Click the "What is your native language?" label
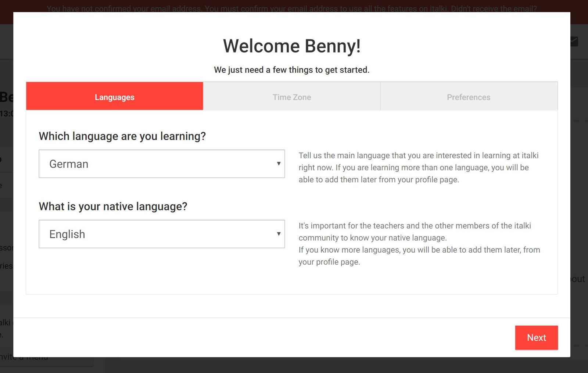 pos(113,207)
